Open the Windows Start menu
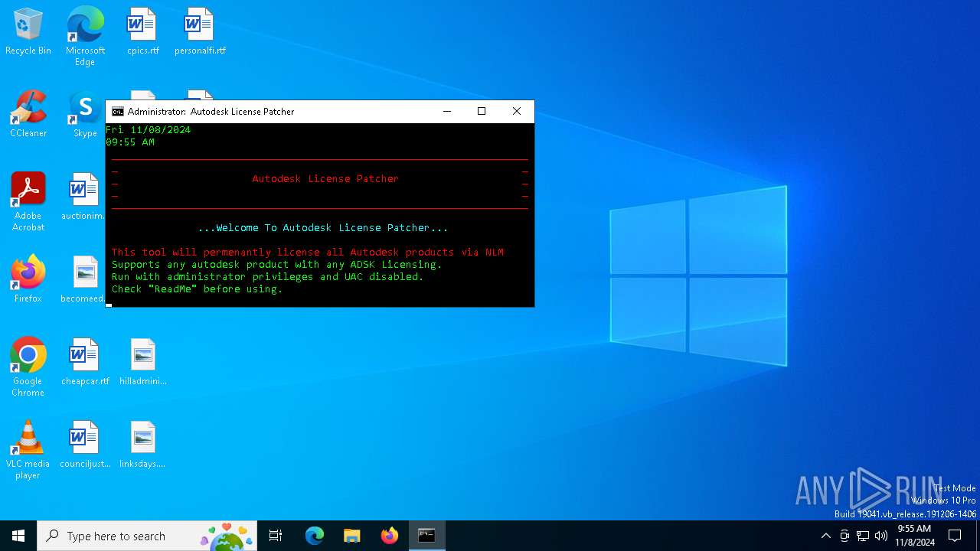The image size is (980, 551). pyautogui.click(x=18, y=536)
